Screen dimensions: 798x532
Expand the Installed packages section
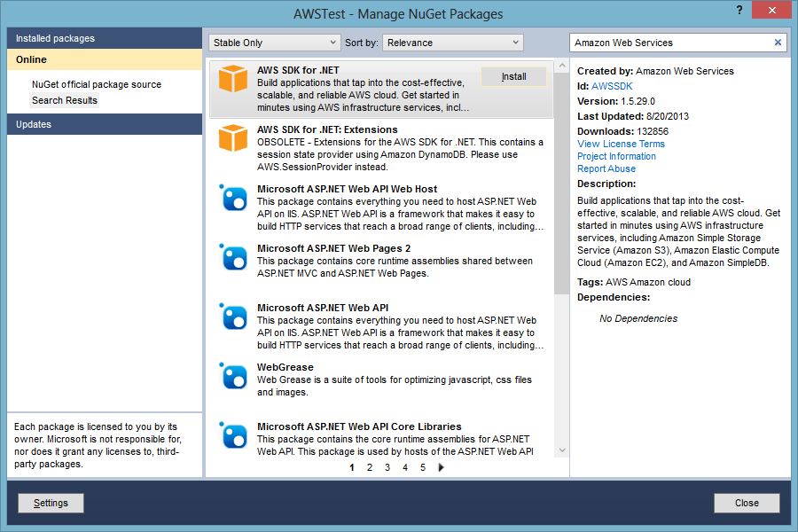pyautogui.click(x=105, y=38)
